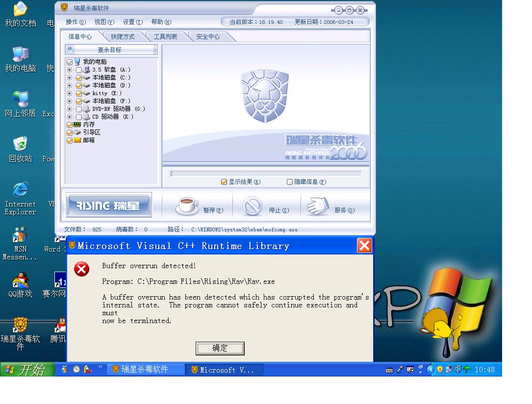Image resolution: width=532 pixels, height=404 pixels.
Task: Toggle 内存 scan target checkbox
Action: click(70, 125)
